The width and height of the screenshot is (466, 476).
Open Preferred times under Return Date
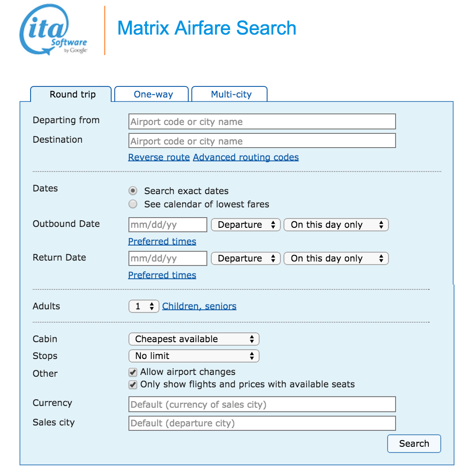(162, 275)
